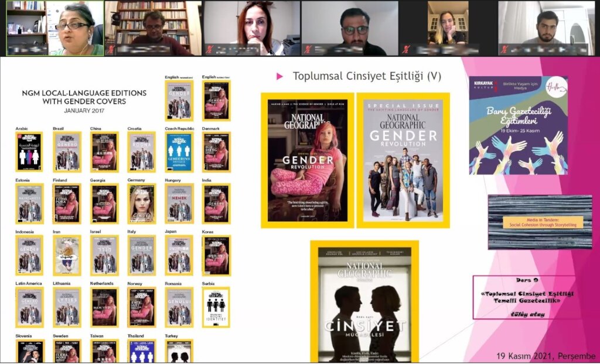The width and height of the screenshot is (600, 364).
Task: Click the muted mic icon on the young man in grey shirt tile
Action: [505, 49]
